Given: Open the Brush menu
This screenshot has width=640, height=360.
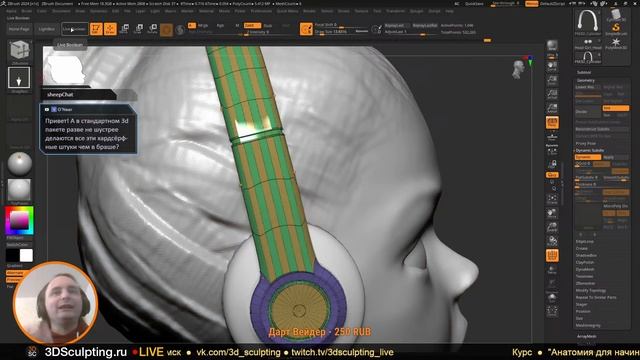Looking at the screenshot, I should click(x=27, y=11).
